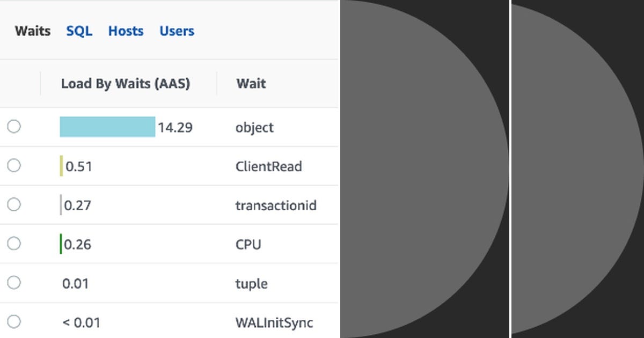644x338 pixels.
Task: Open the Hosts tab
Action: point(126,31)
